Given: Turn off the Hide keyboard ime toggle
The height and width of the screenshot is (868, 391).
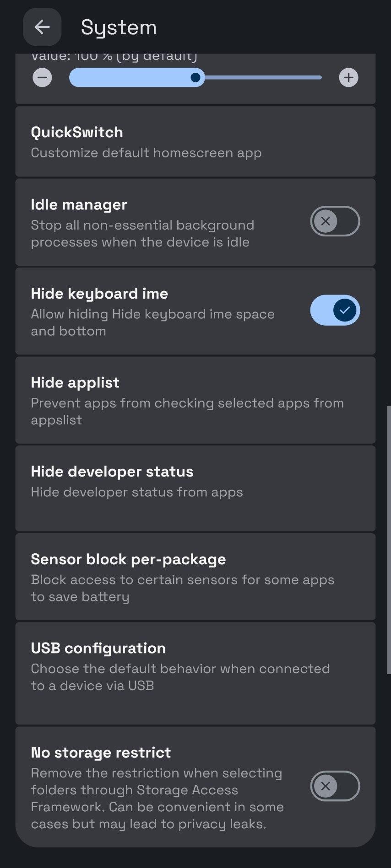Looking at the screenshot, I should [335, 310].
